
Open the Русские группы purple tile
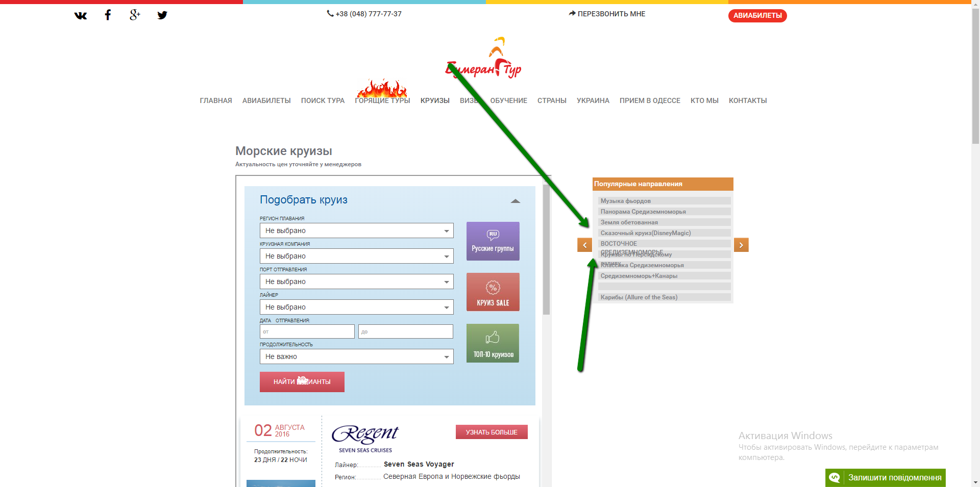pyautogui.click(x=493, y=241)
